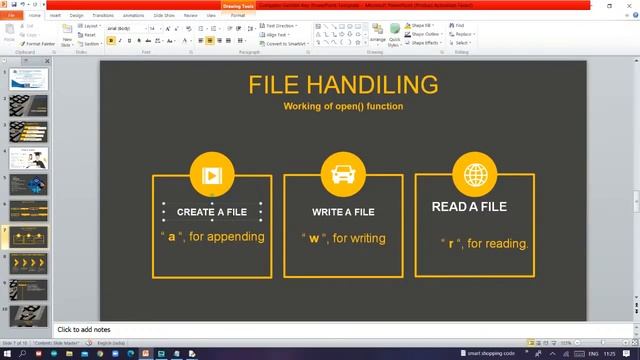Click the Increase Font Size icon
This screenshot has width=640, height=360.
168,29
